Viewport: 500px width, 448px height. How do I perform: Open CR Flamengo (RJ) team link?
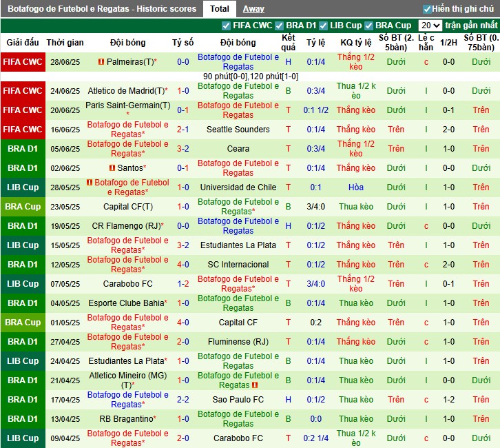click(126, 226)
